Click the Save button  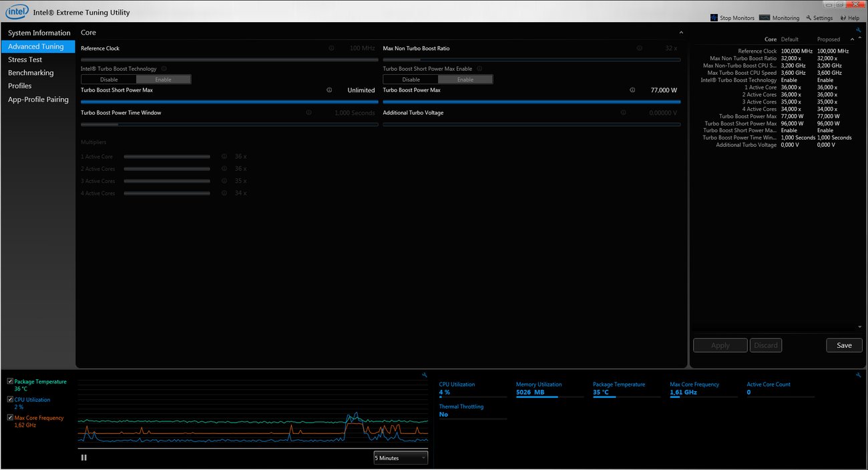(x=843, y=345)
